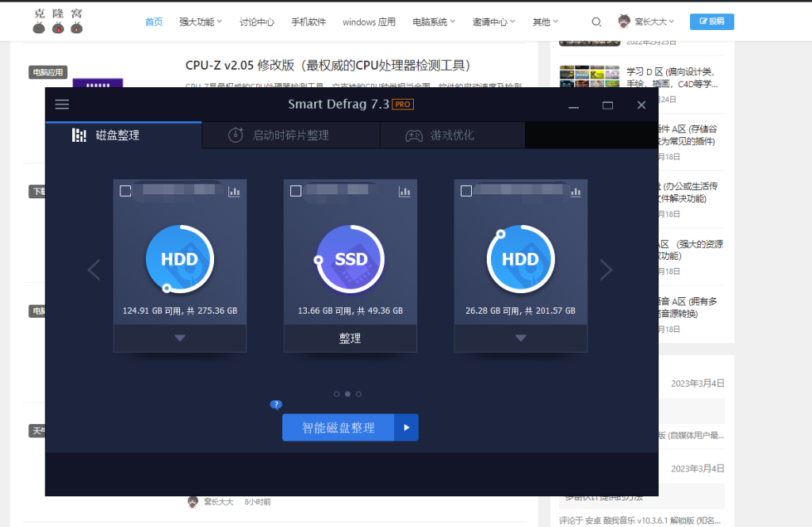This screenshot has height=527, width=812.
Task: Open the 窝长大大 user dropdown
Action: pyautogui.click(x=654, y=21)
